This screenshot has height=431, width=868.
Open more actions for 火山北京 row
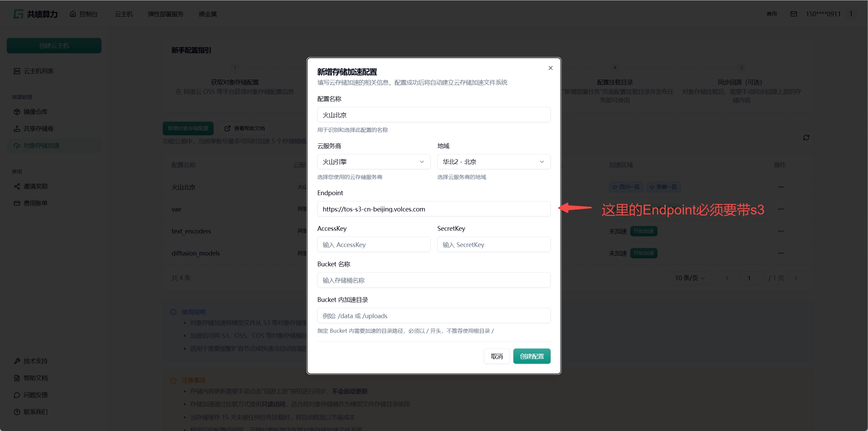tap(781, 187)
